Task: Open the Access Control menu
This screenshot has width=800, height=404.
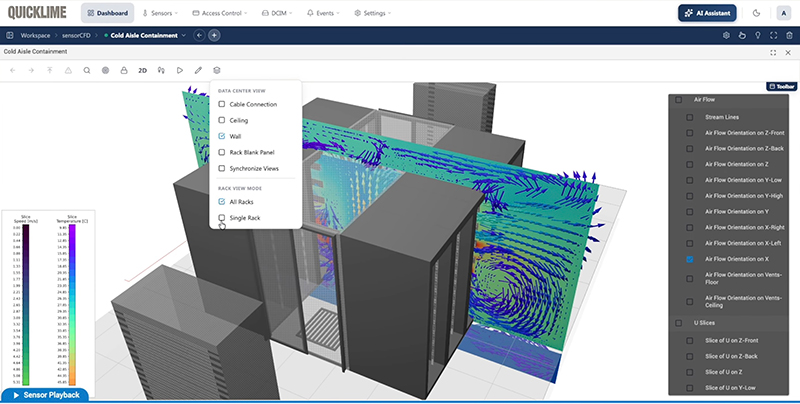Action: point(220,13)
